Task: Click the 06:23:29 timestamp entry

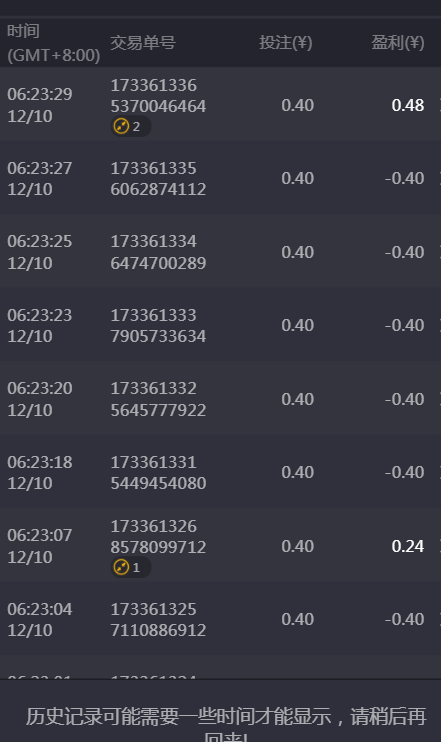Action: pos(40,105)
